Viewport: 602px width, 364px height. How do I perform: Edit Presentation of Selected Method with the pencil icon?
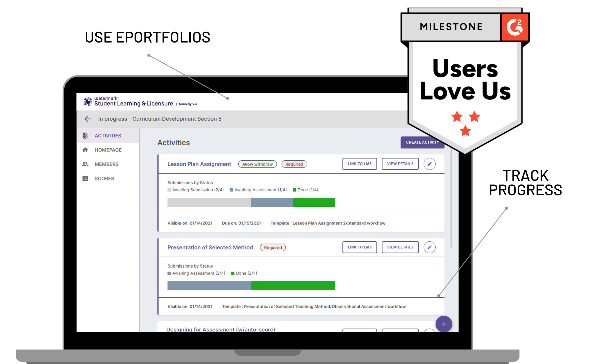point(429,247)
